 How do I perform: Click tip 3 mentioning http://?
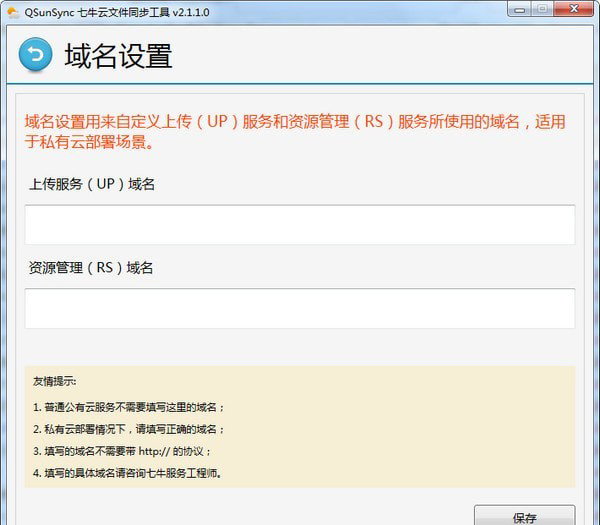[x=122, y=451]
